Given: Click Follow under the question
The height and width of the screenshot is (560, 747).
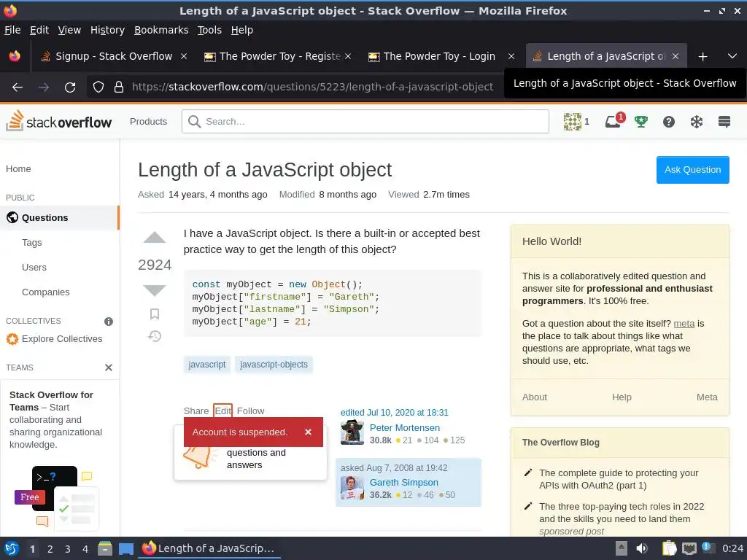Looking at the screenshot, I should (251, 411).
